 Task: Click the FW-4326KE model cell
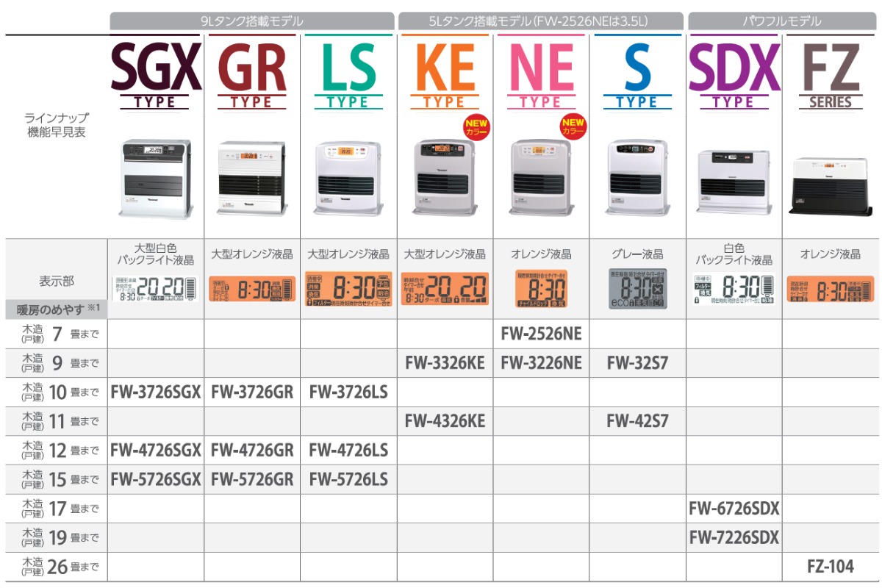point(445,421)
